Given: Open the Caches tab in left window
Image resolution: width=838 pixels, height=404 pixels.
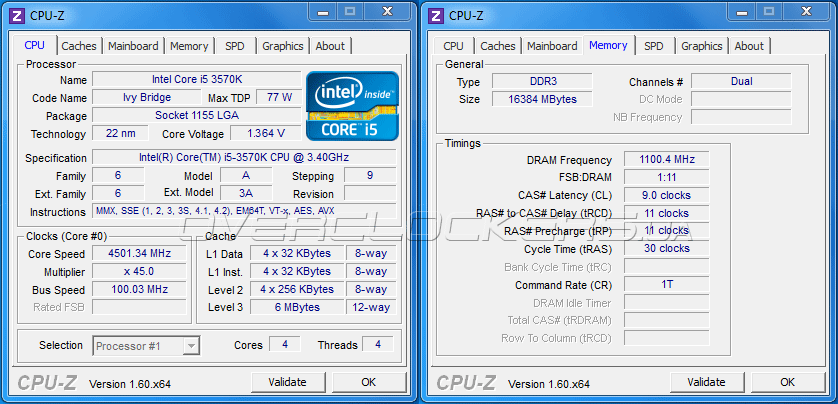Looking at the screenshot, I should coord(79,46).
